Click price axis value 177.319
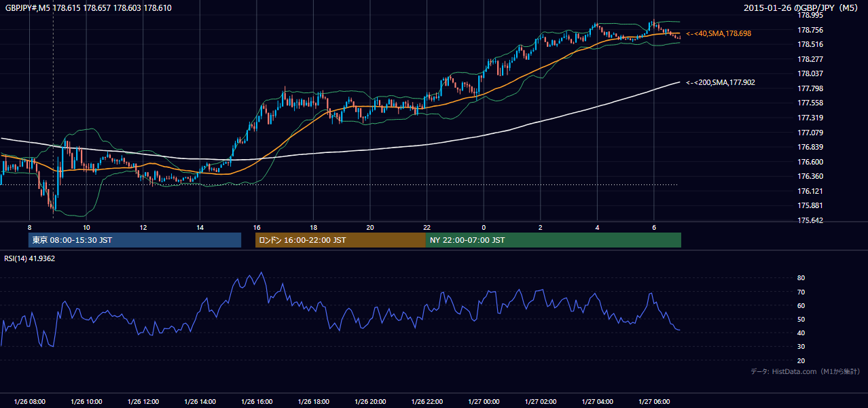This screenshot has height=408, width=868. [x=810, y=118]
